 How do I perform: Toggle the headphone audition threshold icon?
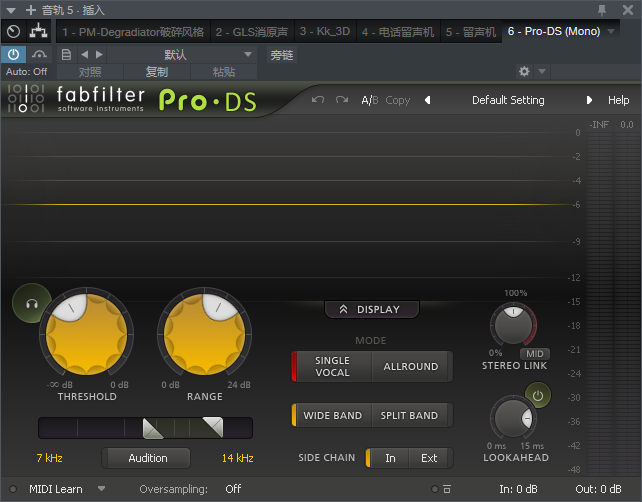[x=32, y=303]
